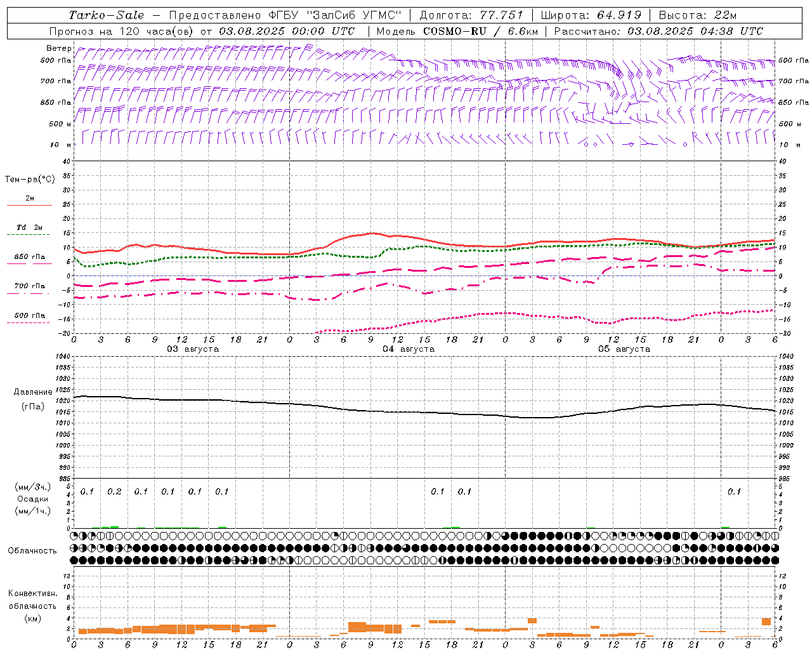Click the 03 августа date label
Viewport: 812px width, 650px height.
pyautogui.click(x=193, y=348)
